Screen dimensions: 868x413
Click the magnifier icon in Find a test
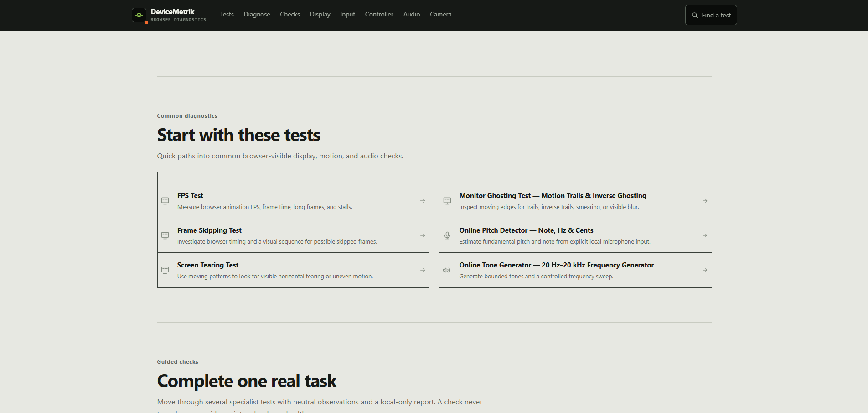click(695, 15)
